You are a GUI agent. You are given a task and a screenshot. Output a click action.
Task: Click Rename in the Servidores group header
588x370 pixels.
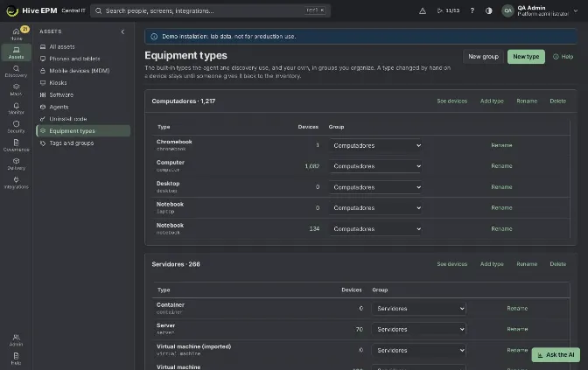tap(527, 264)
